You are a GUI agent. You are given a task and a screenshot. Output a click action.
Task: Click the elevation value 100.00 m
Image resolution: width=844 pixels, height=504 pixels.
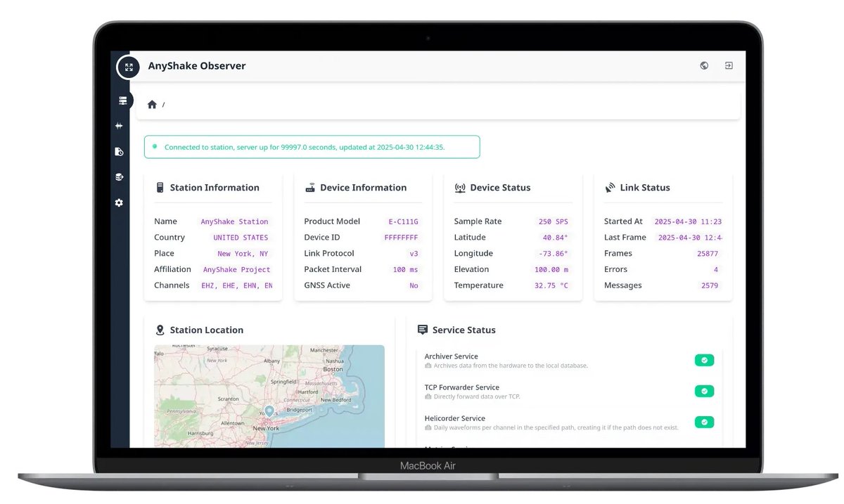coord(551,270)
